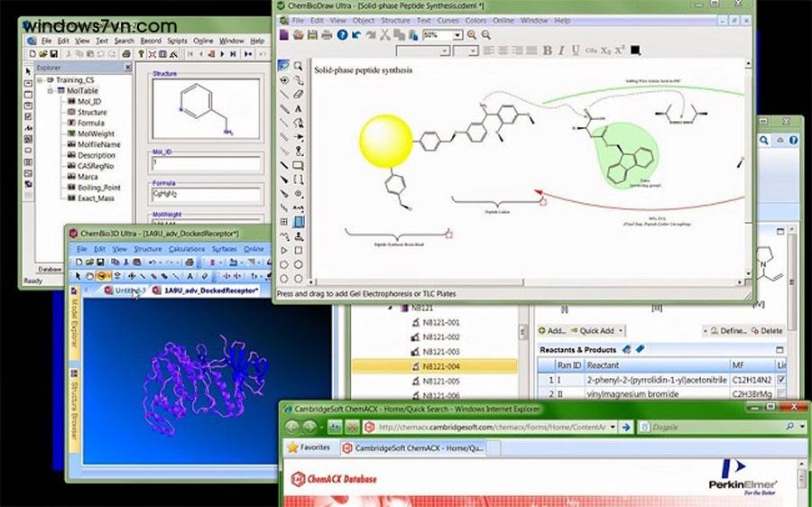Open the font name dropdown in ChemBioDraw
The width and height of the screenshot is (812, 507).
[x=445, y=51]
